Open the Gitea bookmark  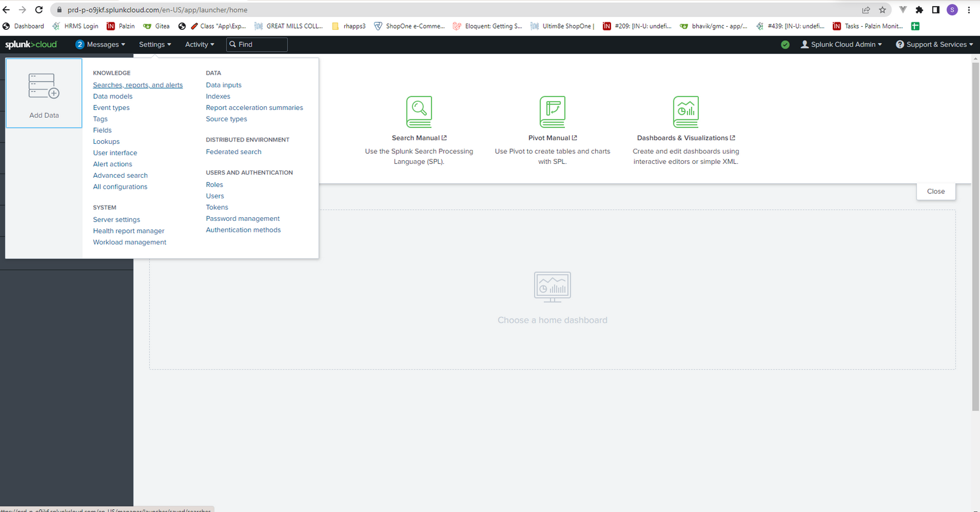click(156, 26)
